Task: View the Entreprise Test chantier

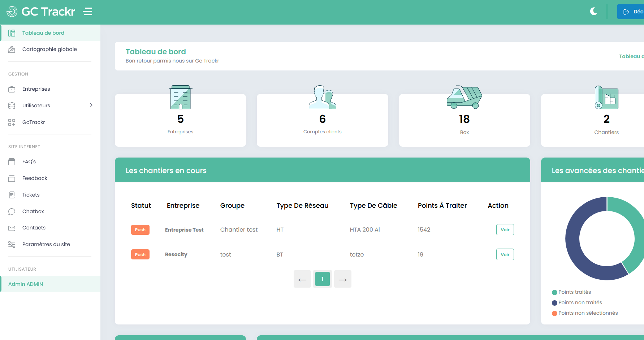Action: 505,230
